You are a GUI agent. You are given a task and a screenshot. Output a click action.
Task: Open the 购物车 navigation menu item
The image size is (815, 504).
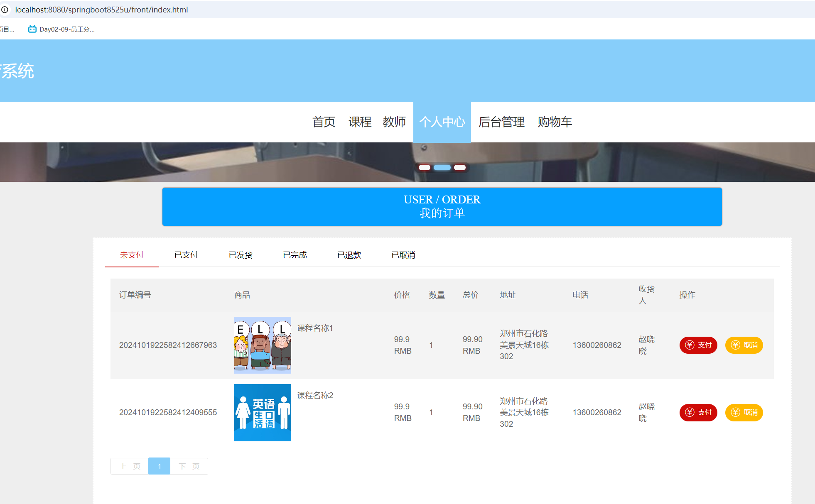click(x=555, y=122)
